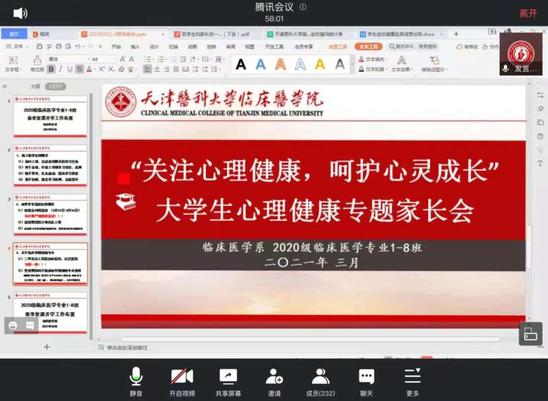Mute the microphone in meeting toolbar
This screenshot has width=548, height=401.
[136, 382]
